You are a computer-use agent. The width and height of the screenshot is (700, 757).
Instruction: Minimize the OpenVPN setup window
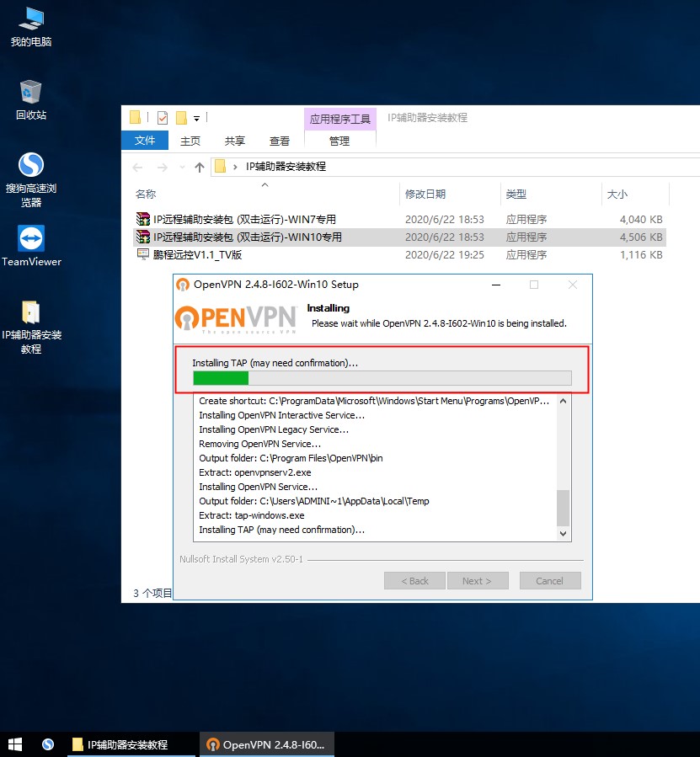pyautogui.click(x=496, y=285)
